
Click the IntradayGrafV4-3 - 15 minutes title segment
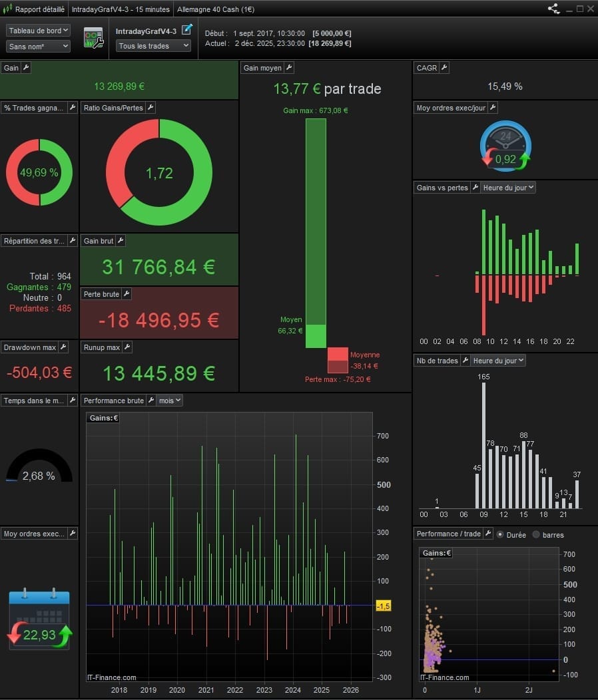tap(120, 9)
